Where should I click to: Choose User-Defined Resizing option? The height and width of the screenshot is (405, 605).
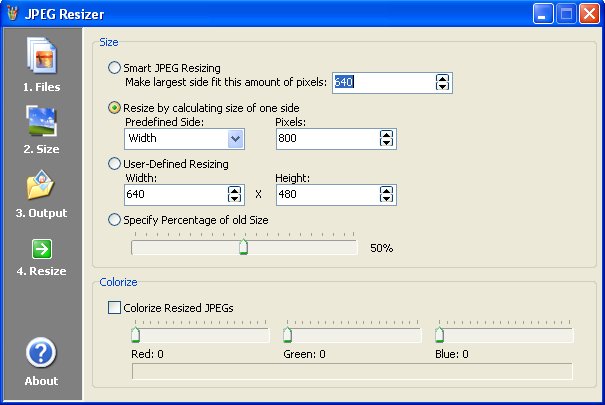click(x=114, y=164)
